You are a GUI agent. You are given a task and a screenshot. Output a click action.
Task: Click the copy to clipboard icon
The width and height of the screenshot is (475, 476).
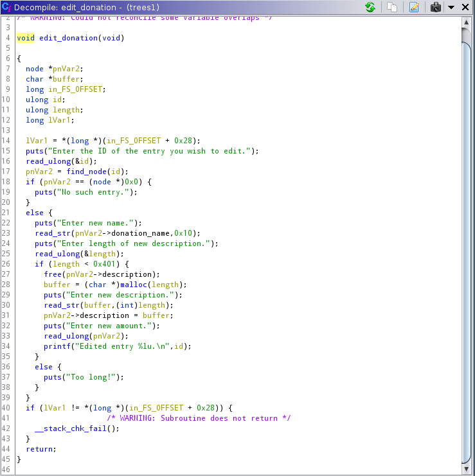click(x=392, y=7)
